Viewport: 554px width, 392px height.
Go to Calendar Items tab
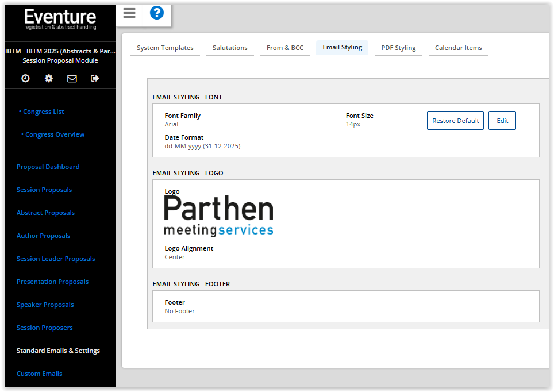[458, 48]
